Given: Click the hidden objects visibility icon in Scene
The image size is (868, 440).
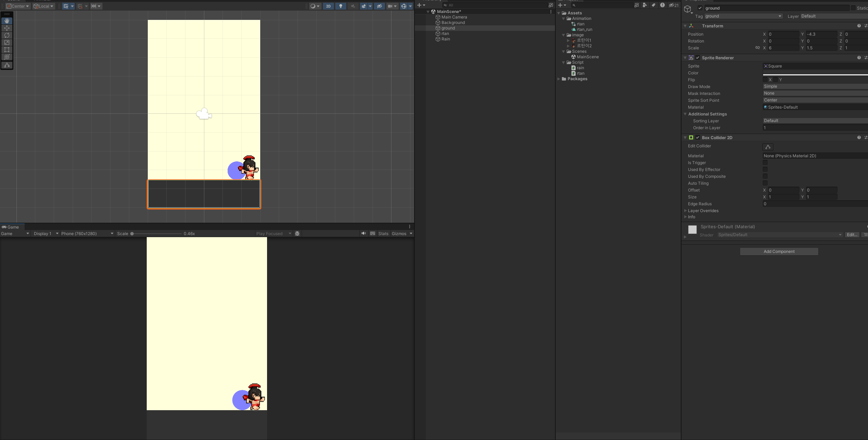Looking at the screenshot, I should (x=379, y=6).
